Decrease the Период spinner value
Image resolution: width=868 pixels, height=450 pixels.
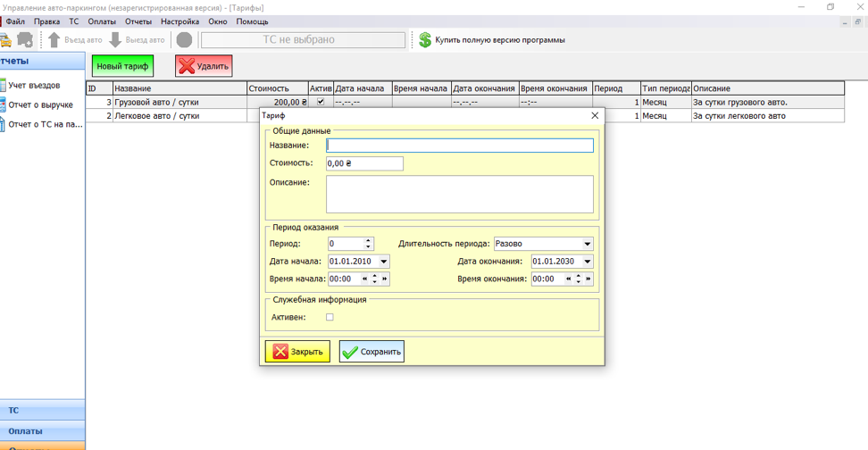click(x=368, y=246)
